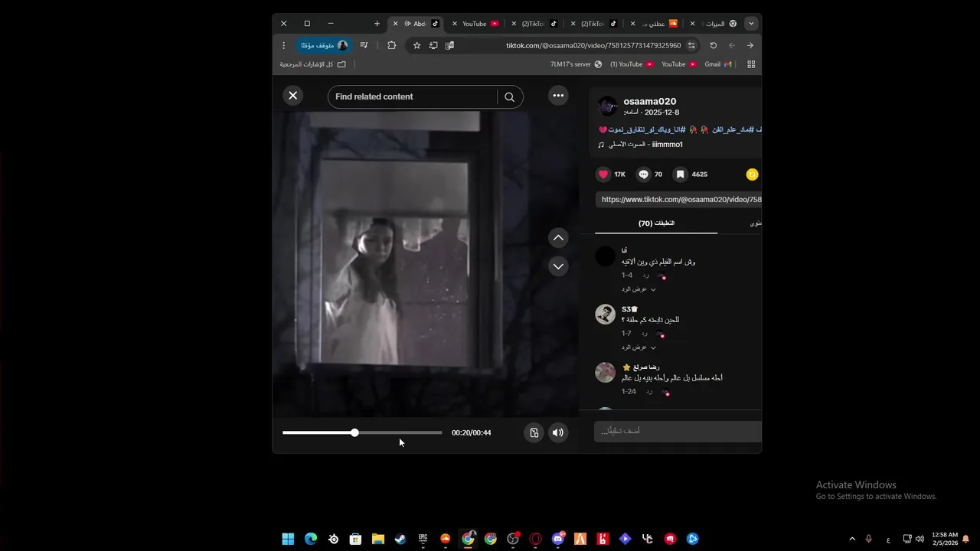The image size is (980, 551).
Task: Expand replies under S3 comment
Action: pyautogui.click(x=639, y=347)
